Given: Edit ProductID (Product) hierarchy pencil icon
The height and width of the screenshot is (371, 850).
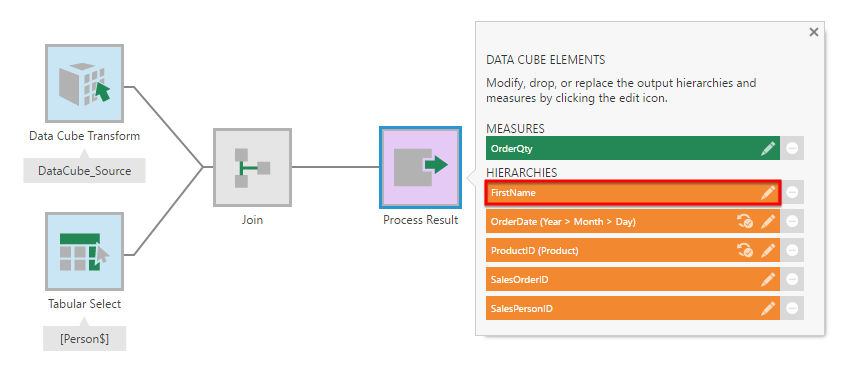Looking at the screenshot, I should pos(768,251).
